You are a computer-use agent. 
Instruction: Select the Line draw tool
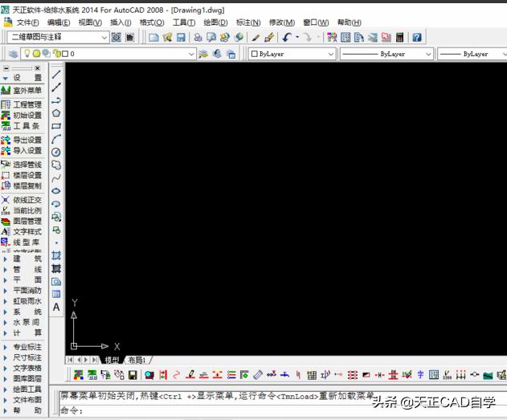56,74
